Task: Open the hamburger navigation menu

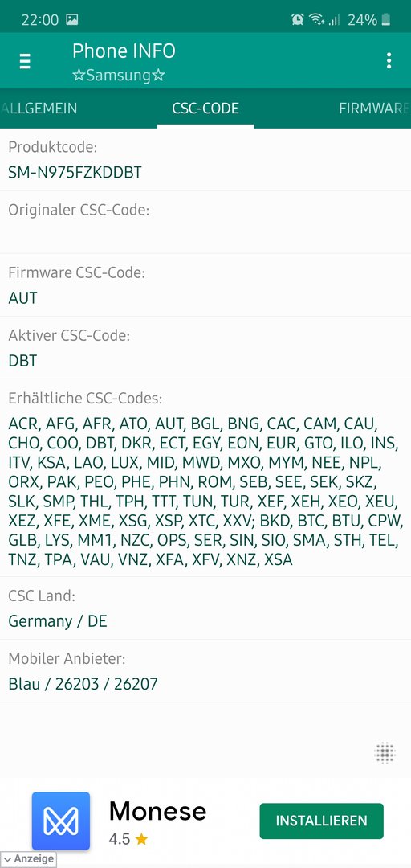Action: 25,60
